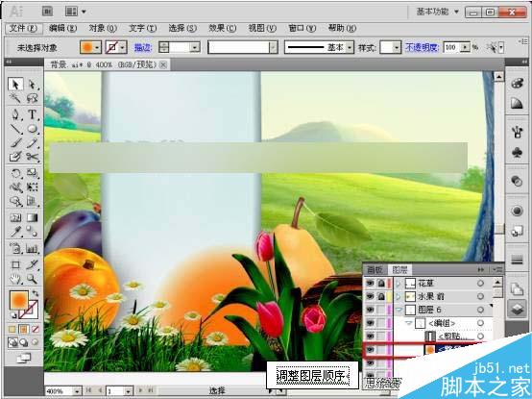This screenshot has width=532, height=399.
Task: Select the Mesh tool
Action: coord(15,217)
